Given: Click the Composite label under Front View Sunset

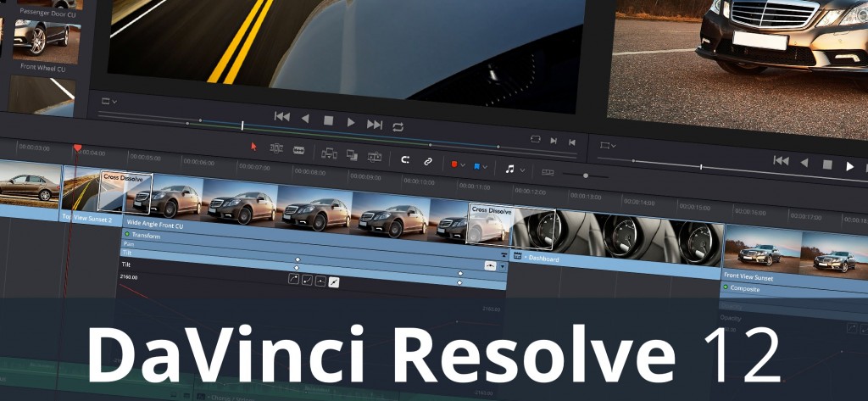Looking at the screenshot, I should [x=746, y=289].
